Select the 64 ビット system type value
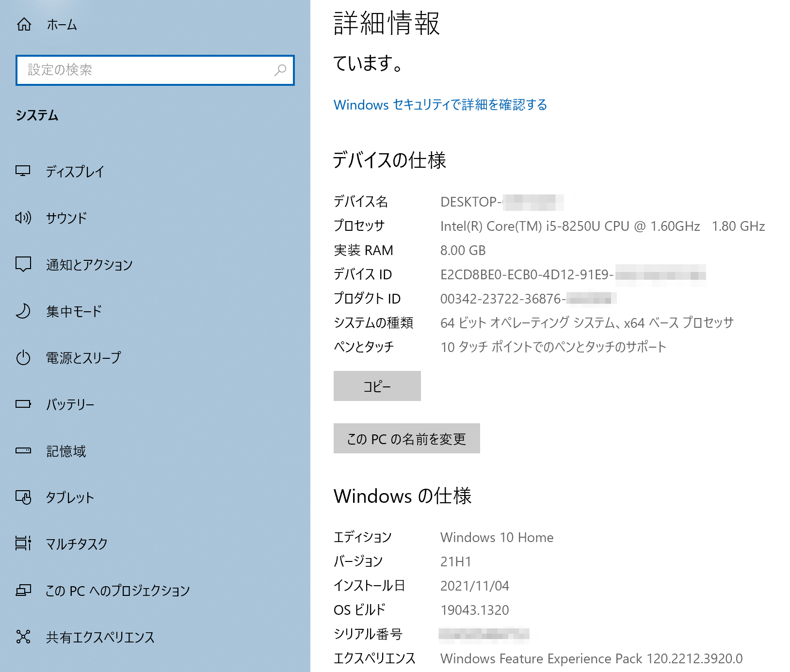790x672 pixels. (x=587, y=322)
